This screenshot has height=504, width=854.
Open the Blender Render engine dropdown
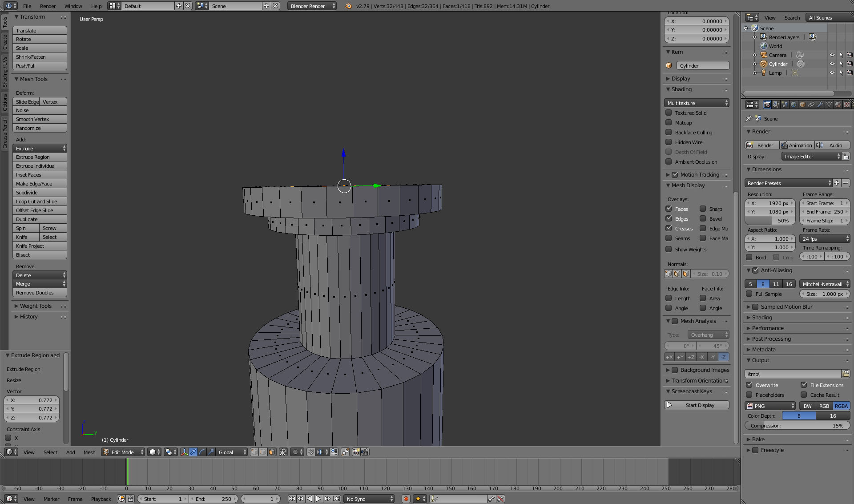(312, 6)
